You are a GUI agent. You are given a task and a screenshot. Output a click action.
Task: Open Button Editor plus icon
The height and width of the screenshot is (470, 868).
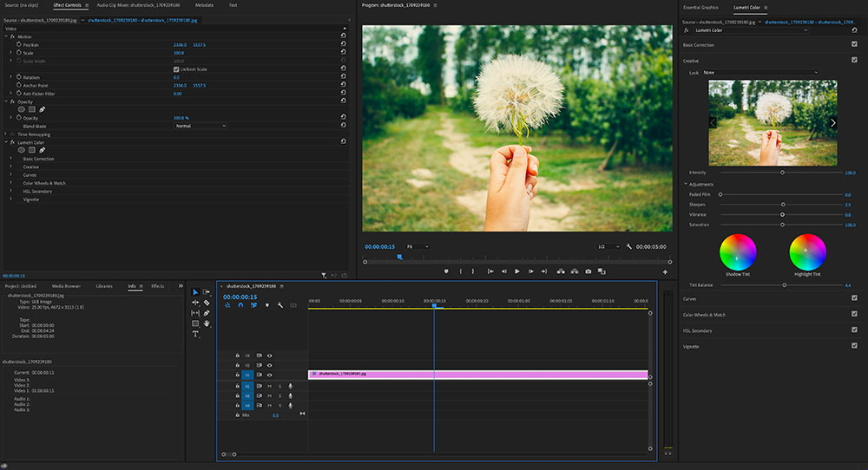(x=665, y=272)
